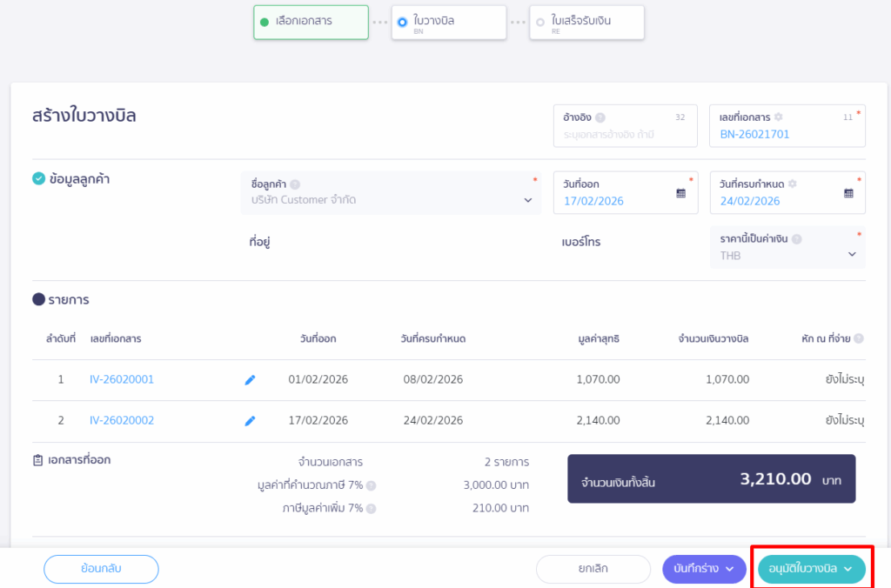Click the help icon beside ชื่อลูกค้า
Viewport: 891px width, 588px height.
[295, 184]
